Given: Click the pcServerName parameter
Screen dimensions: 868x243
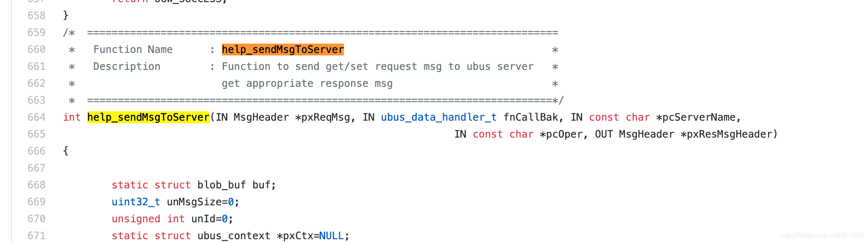Looking at the screenshot, I should pos(699,117).
